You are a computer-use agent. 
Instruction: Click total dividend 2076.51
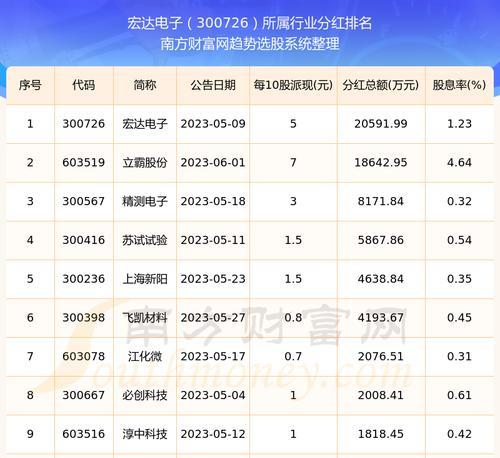[x=381, y=356]
